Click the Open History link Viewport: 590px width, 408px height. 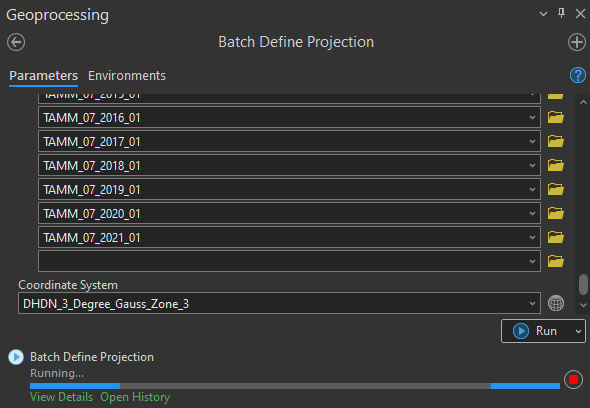[x=135, y=397]
